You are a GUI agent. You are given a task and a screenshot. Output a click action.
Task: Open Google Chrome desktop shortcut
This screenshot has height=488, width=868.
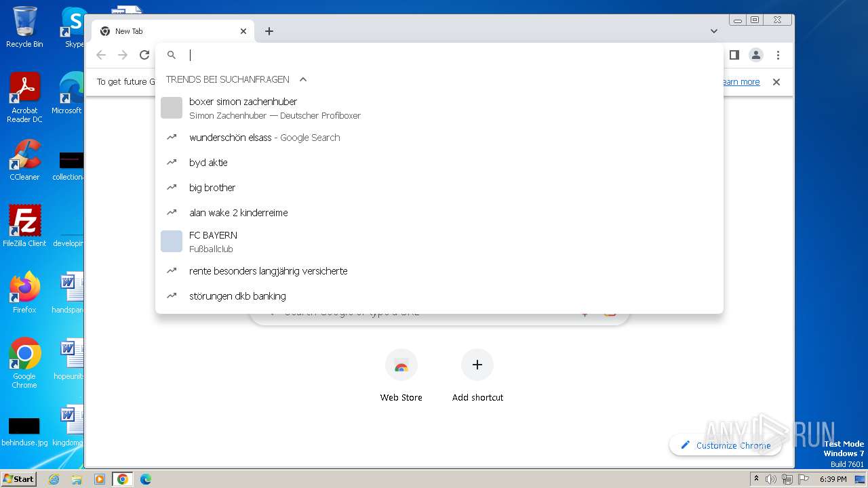tap(24, 363)
